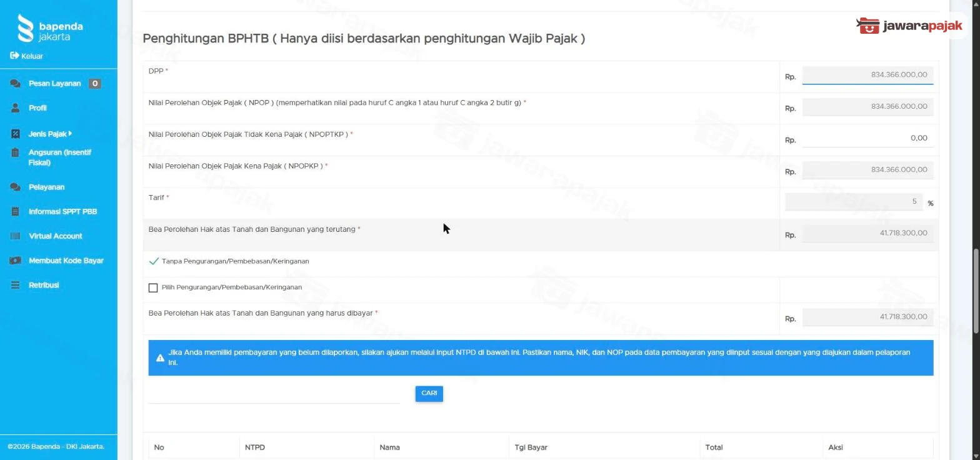
Task: Click the NTPD search input field
Action: (x=274, y=394)
